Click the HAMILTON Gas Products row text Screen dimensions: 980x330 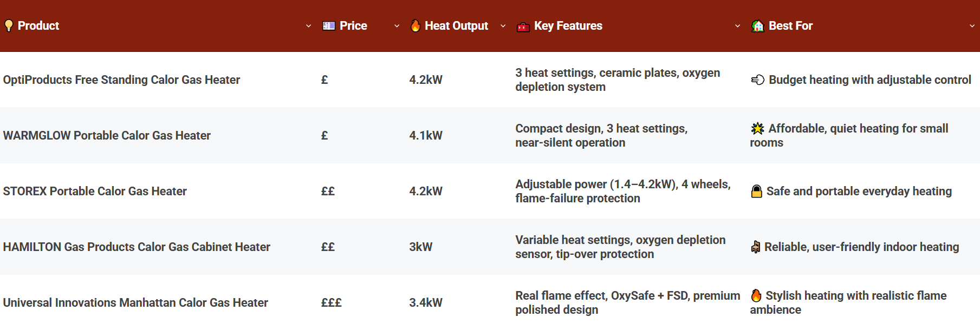[x=136, y=247]
